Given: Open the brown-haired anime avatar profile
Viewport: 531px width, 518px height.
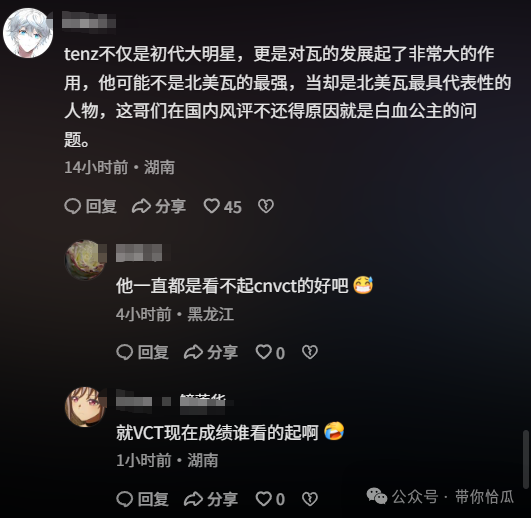Looking at the screenshot, I should click(85, 407).
